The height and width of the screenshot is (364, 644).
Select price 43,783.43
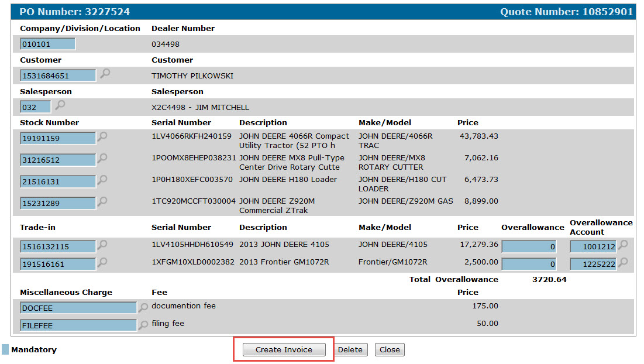pyautogui.click(x=479, y=136)
